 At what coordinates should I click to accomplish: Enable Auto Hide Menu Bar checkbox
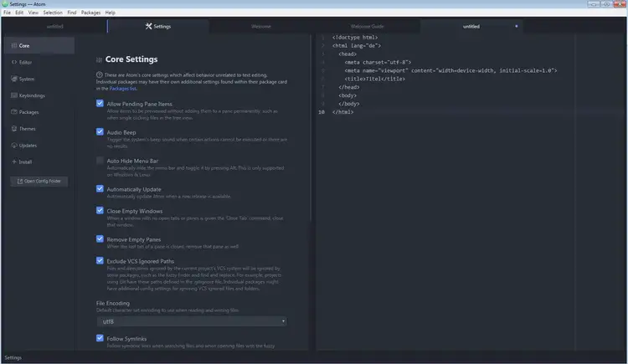(100, 161)
